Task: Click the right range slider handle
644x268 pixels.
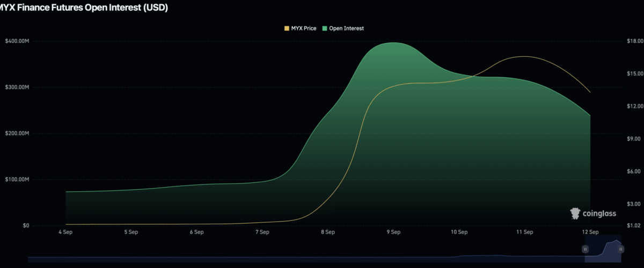Action: 620,249
